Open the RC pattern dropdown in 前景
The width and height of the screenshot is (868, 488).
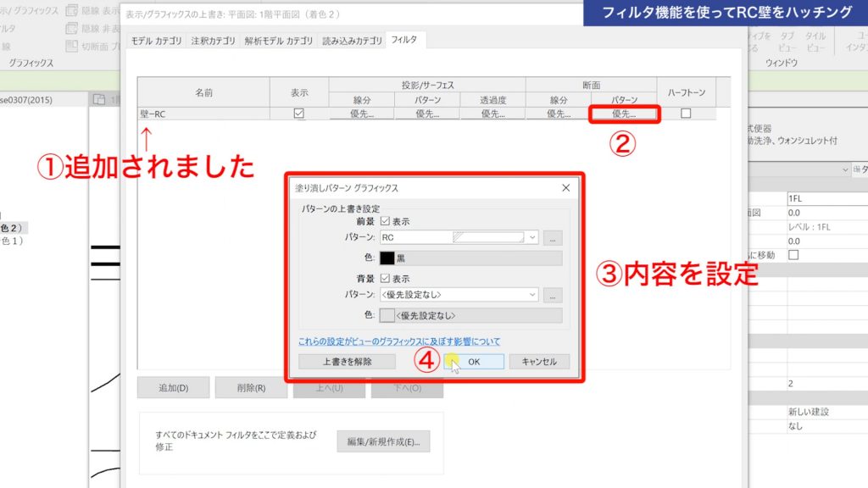coord(533,237)
